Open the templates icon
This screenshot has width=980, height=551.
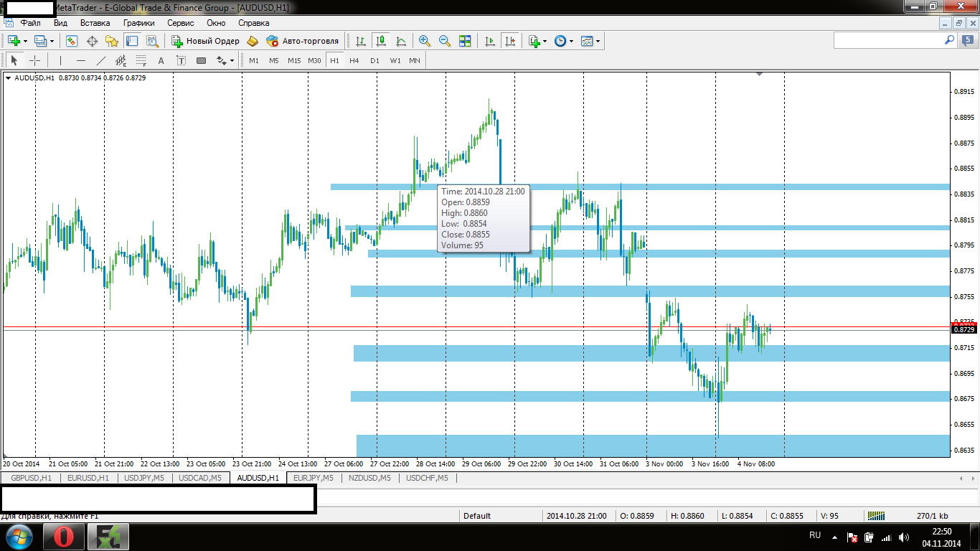(x=587, y=41)
